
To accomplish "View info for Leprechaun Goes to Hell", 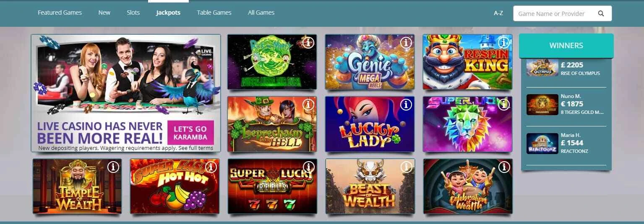I will coord(308,105).
